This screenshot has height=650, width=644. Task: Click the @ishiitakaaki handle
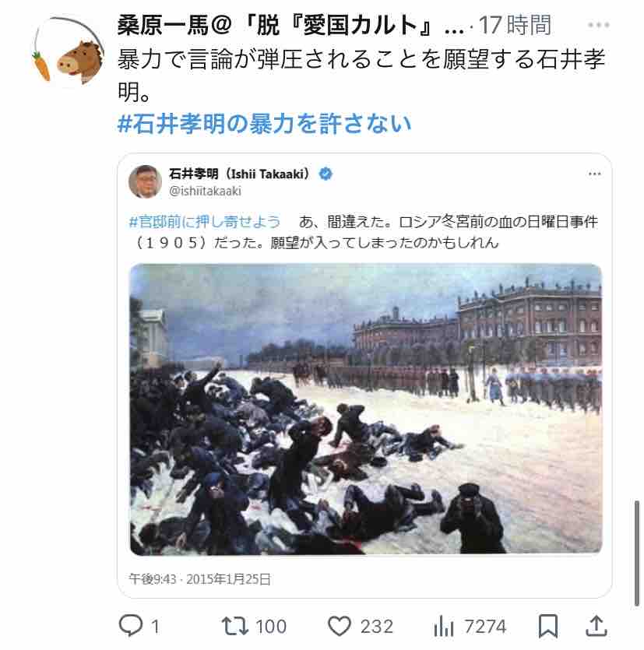205,191
